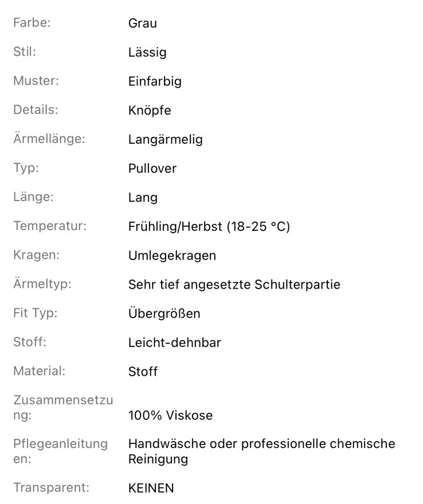Tap the "Übergrößen" fit type value
Screen dimensions: 423x504
pos(164,314)
